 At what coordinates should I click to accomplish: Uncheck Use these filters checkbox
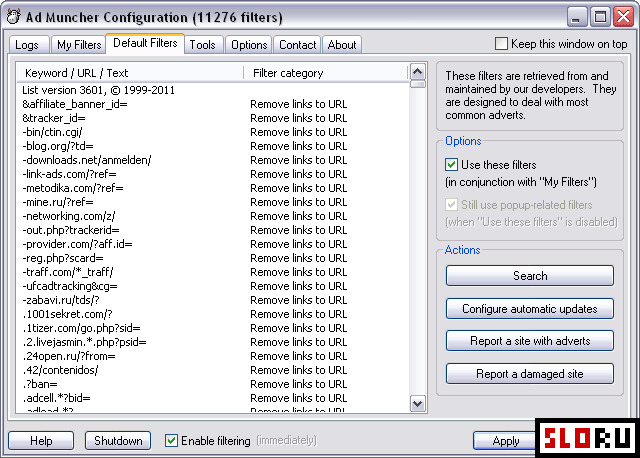(451, 165)
